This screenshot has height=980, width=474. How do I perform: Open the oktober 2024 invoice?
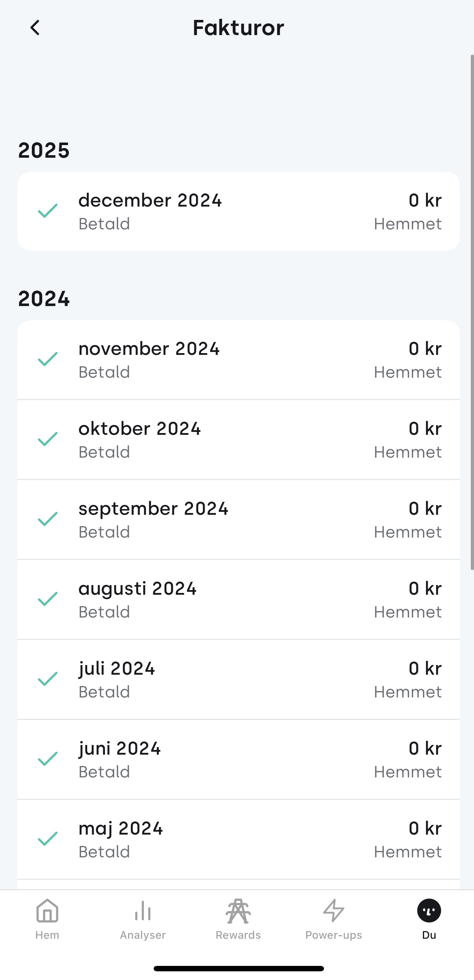pyautogui.click(x=238, y=440)
